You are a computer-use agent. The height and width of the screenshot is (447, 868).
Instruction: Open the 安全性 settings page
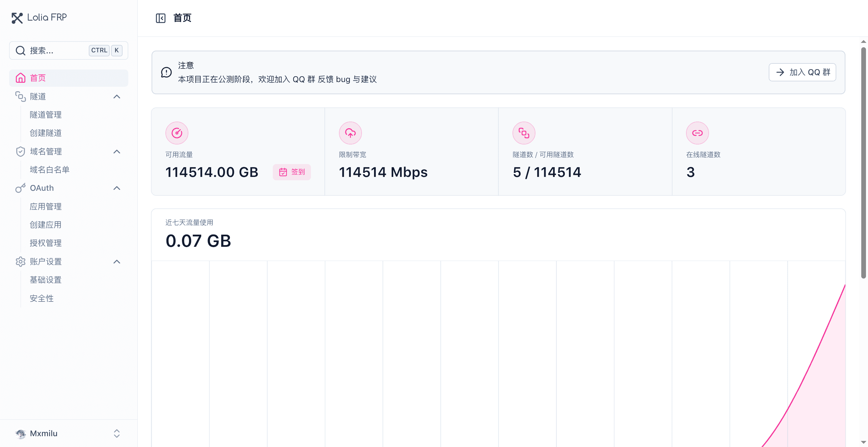42,298
